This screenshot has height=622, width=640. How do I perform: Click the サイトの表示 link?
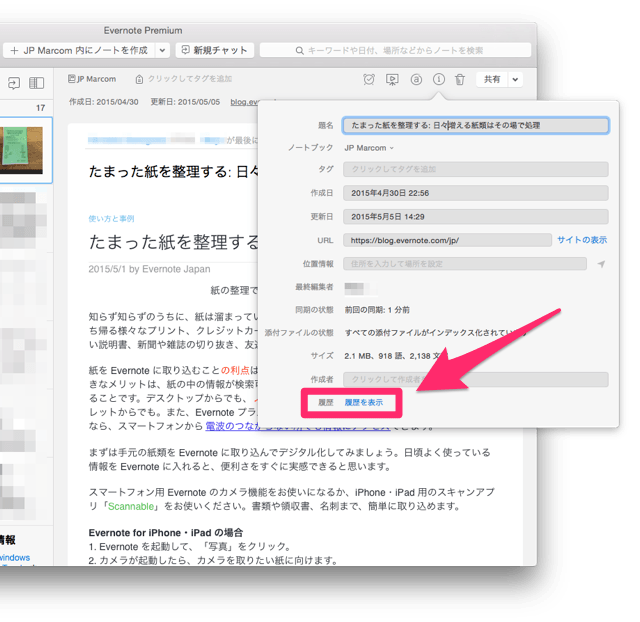(582, 240)
